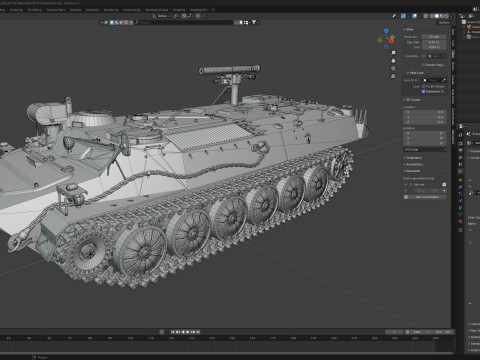Viewport: 480px width, 360px height.
Task: Enable Lock To 3D Cursor checkbox
Action: [x=423, y=87]
